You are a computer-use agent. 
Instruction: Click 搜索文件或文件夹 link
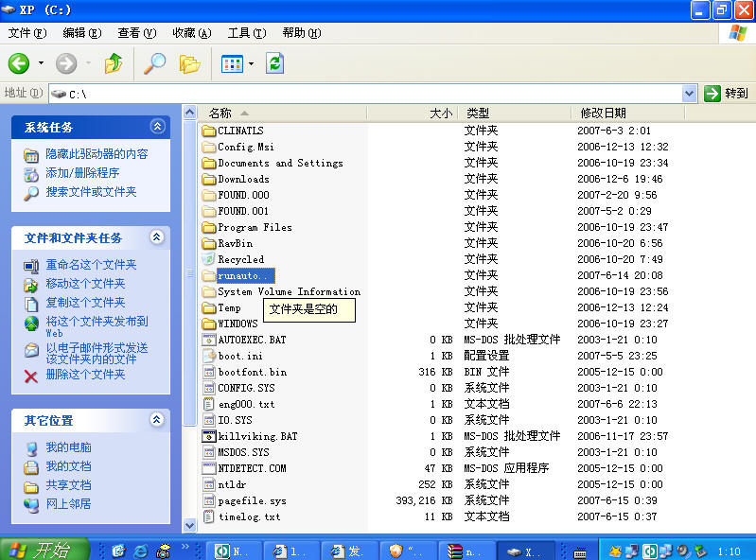(x=91, y=192)
